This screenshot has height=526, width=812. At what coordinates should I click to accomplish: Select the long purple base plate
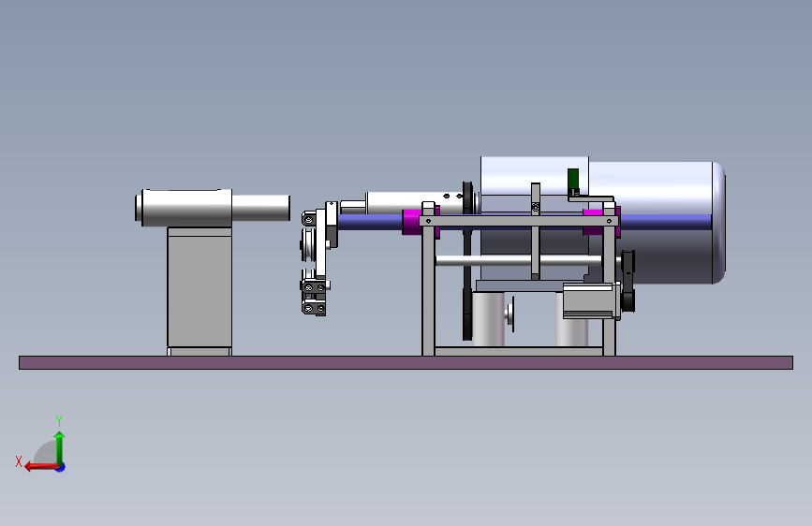pos(406,362)
